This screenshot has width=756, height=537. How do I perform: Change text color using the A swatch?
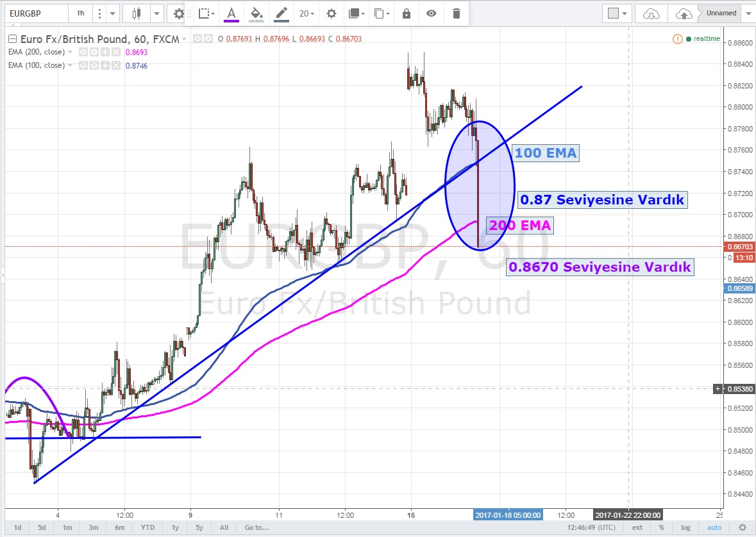(231, 13)
